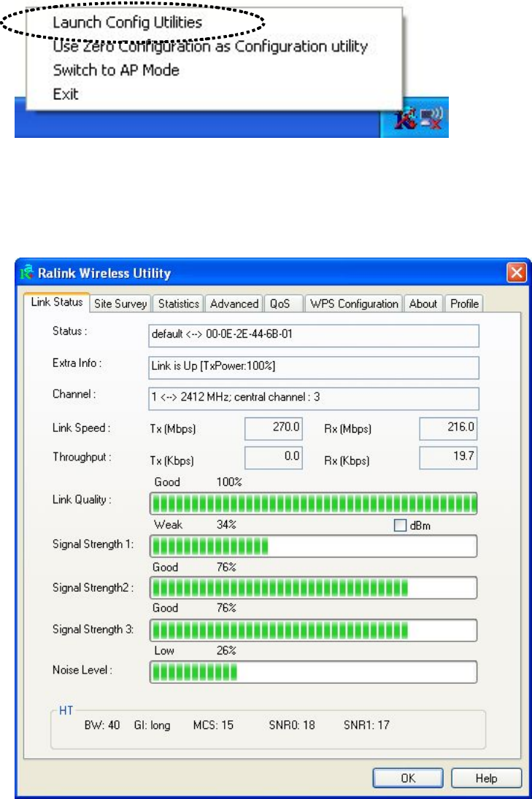
Task: Open the Profile tab
Action: 464,304
